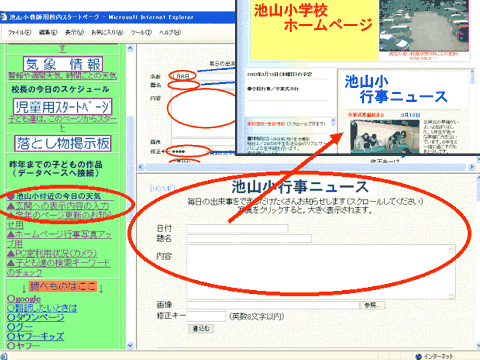Open the 落とし物掲示板 banner
The height and width of the screenshot is (360, 480).
(x=63, y=143)
